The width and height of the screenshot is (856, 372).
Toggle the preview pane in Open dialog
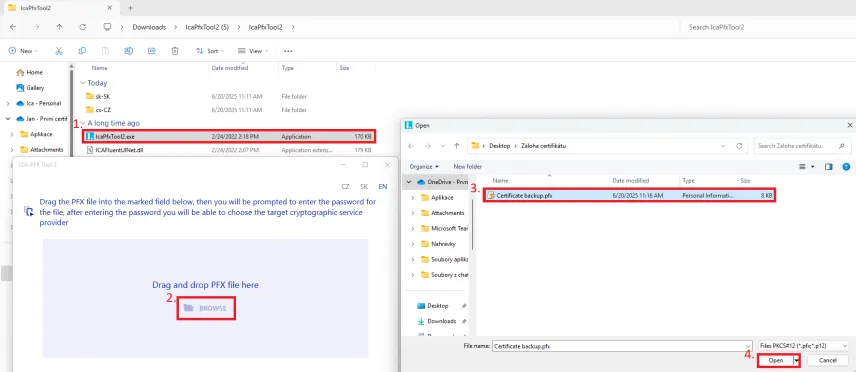(x=829, y=167)
